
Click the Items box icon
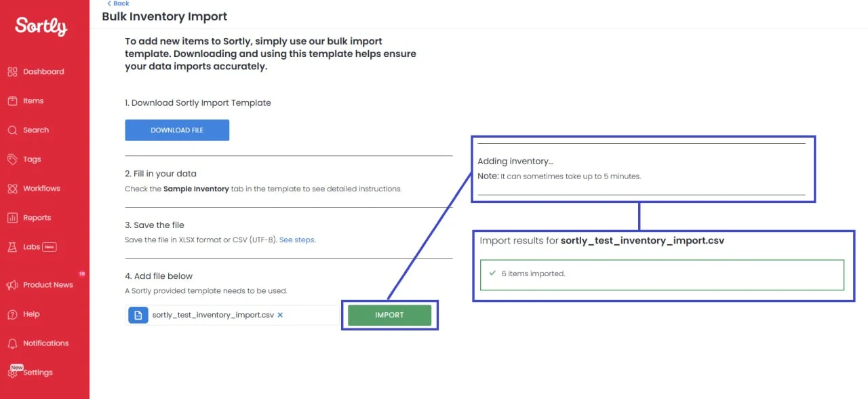tap(12, 101)
